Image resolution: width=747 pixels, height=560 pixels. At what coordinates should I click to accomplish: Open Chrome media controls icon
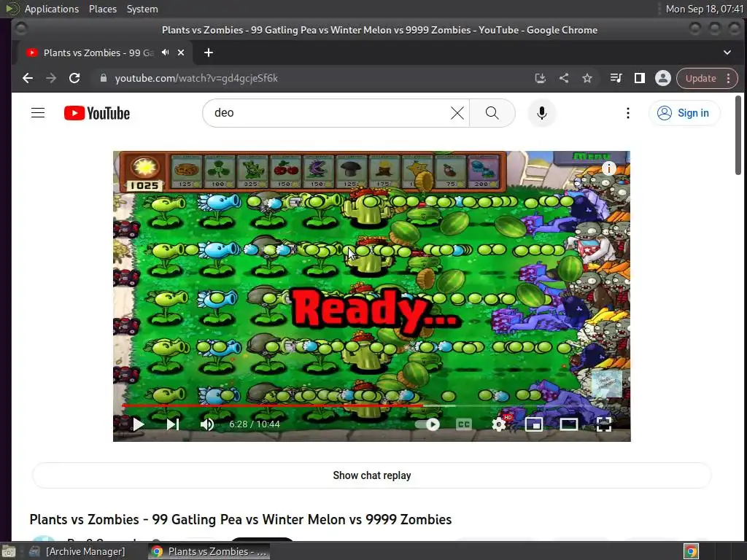point(616,78)
